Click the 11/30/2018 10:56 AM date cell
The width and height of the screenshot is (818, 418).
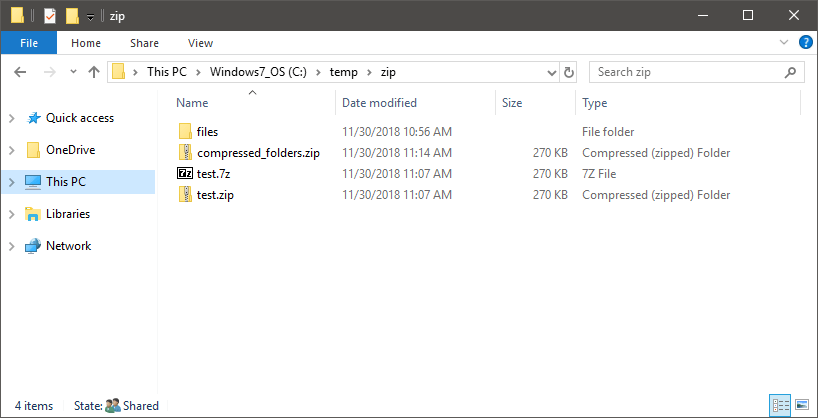pos(396,132)
